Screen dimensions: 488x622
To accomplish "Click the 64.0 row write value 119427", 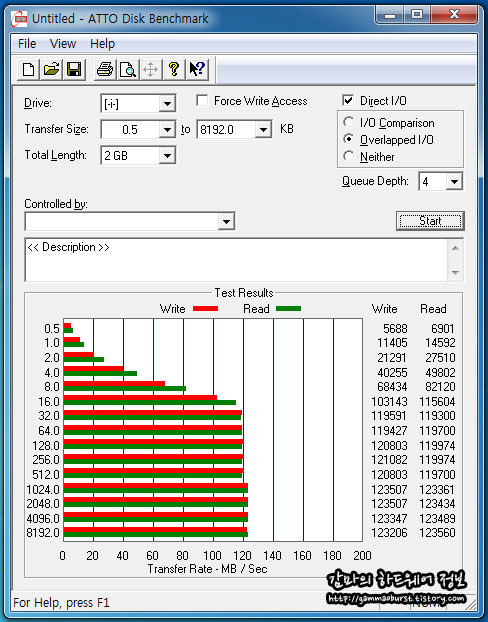I will coord(389,430).
